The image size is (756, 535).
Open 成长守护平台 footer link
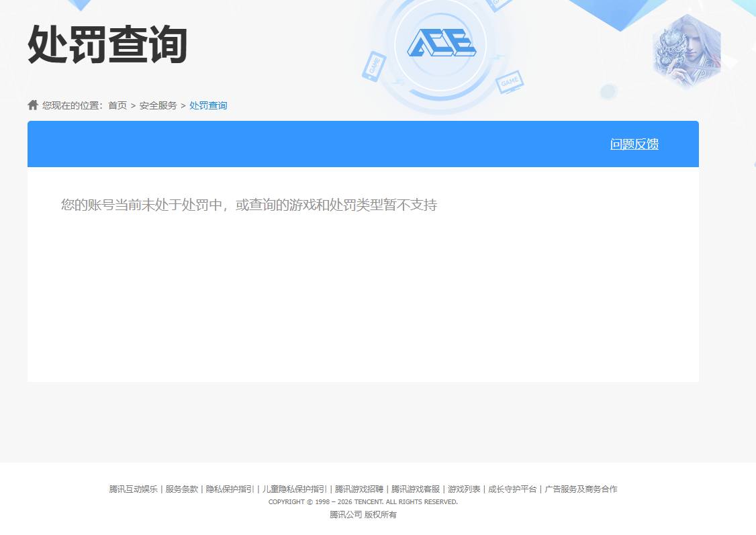pos(512,489)
